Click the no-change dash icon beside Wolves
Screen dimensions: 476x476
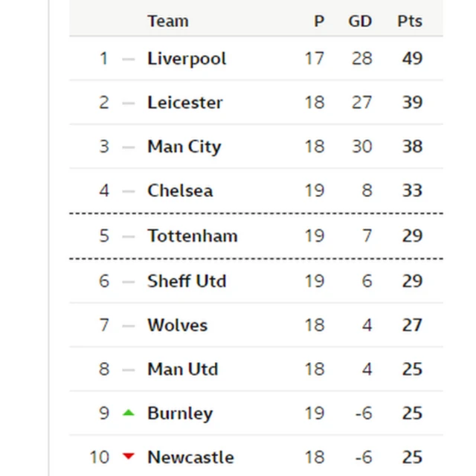point(129,325)
